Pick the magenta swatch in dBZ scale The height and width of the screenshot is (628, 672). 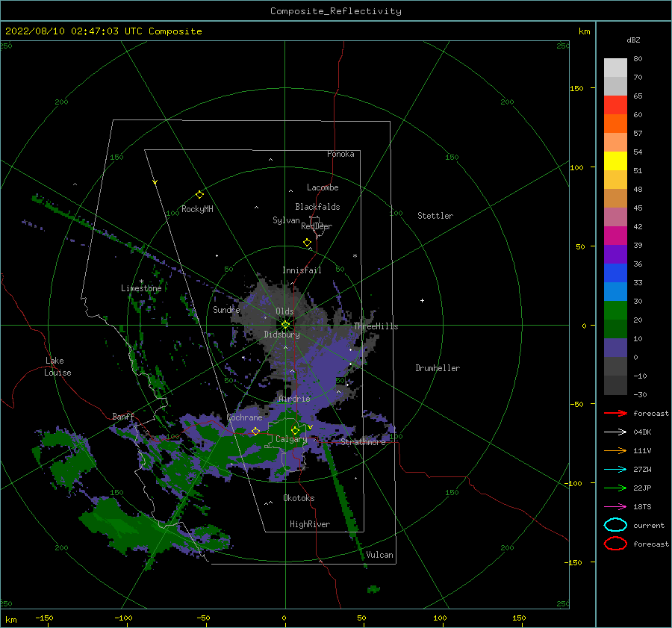tap(615, 236)
